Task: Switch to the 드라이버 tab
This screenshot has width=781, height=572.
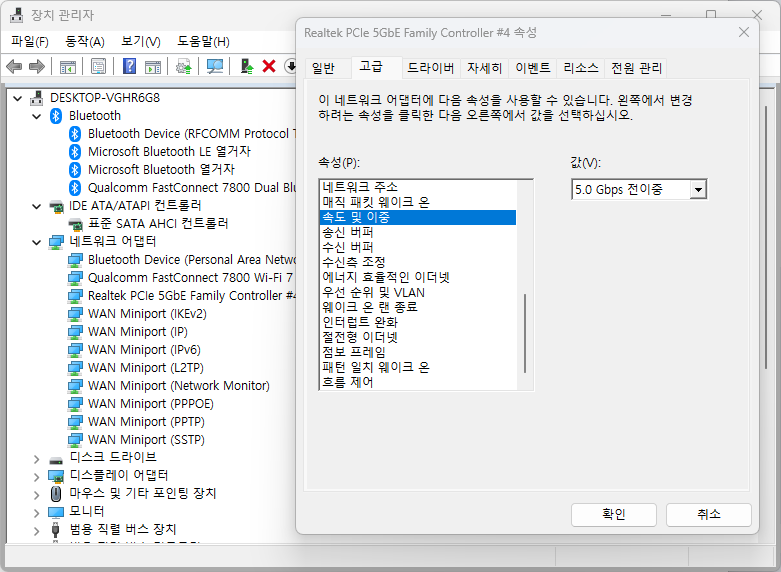Action: [x=430, y=68]
